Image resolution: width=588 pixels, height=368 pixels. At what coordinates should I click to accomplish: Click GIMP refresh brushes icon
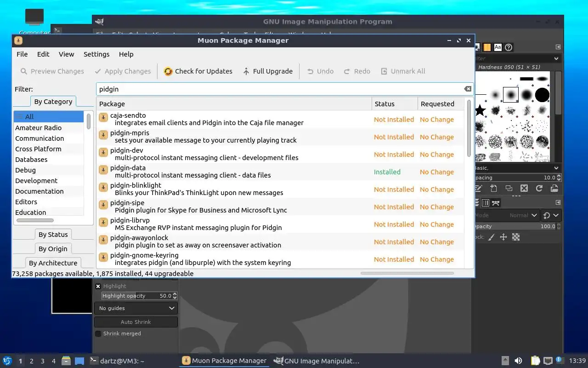(x=539, y=188)
